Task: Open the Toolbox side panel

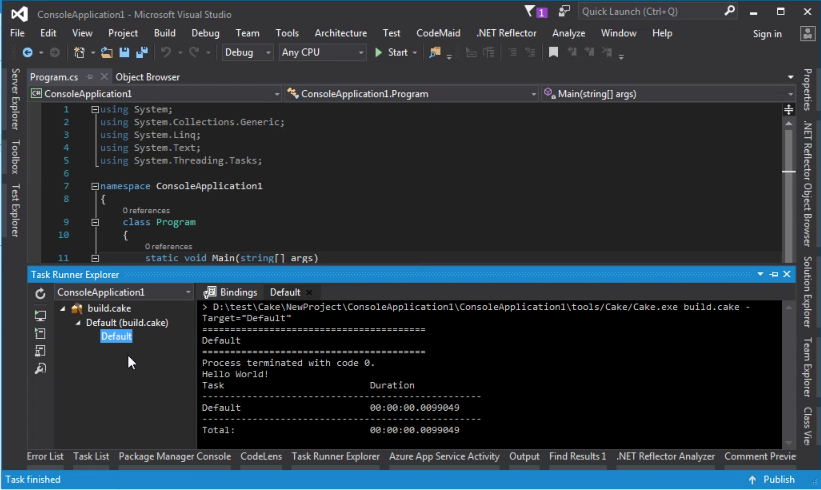Action: pos(15,157)
